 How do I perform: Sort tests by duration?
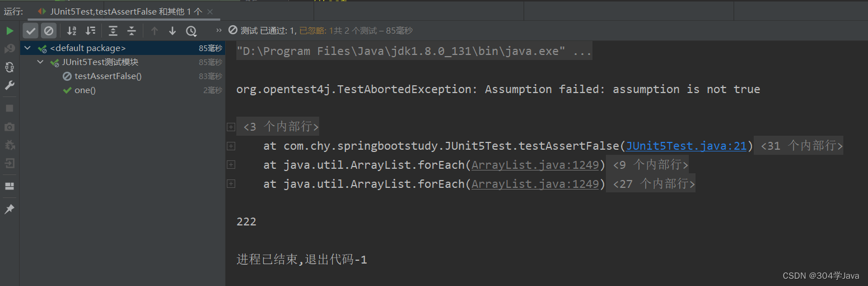click(90, 31)
